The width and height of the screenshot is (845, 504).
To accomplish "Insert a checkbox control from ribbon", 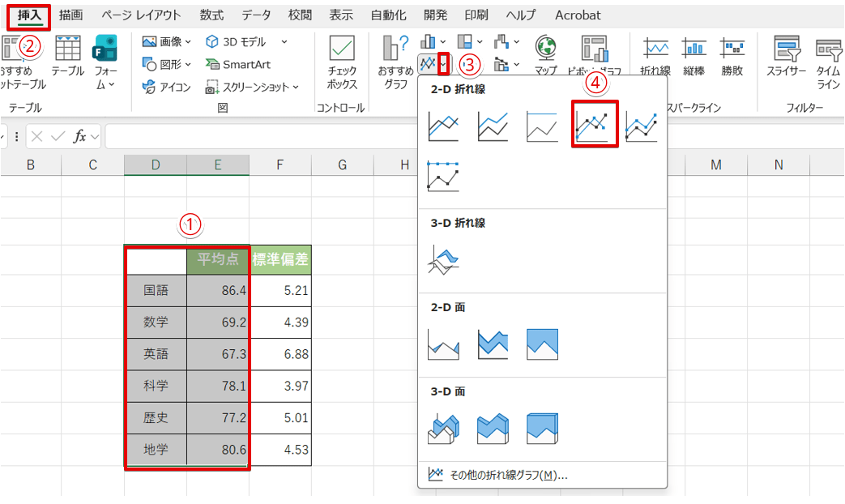I will [342, 63].
